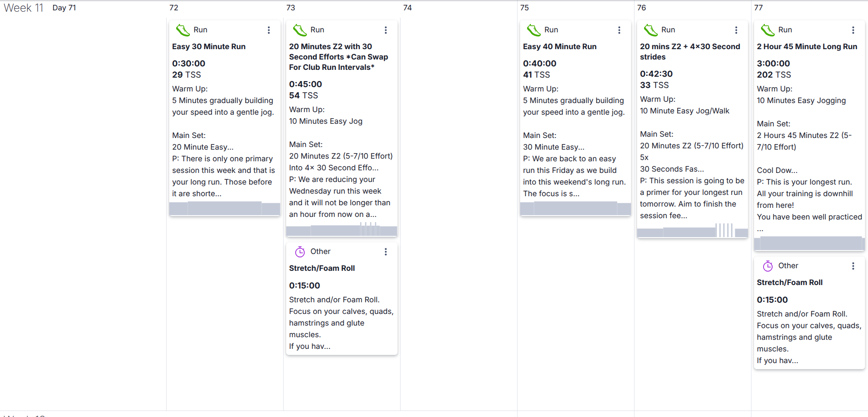
Task: Open 20 mins Z2 + 4×30 Second strides workout
Action: click(x=690, y=52)
